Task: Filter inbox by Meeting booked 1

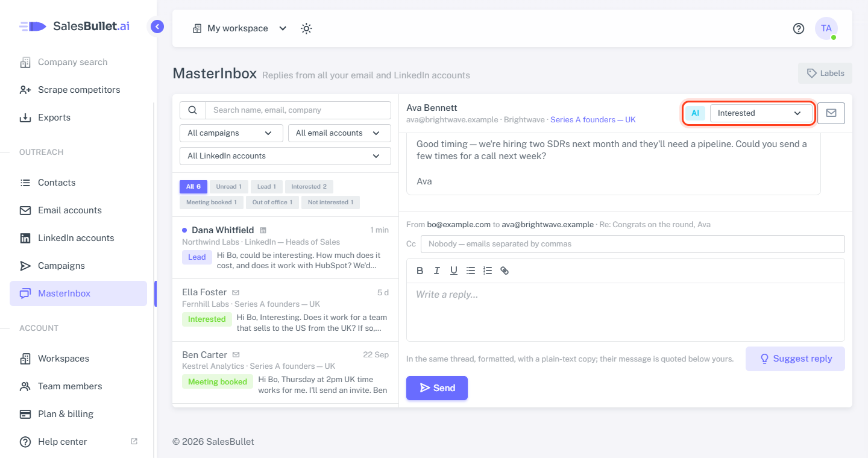Action: tap(212, 202)
